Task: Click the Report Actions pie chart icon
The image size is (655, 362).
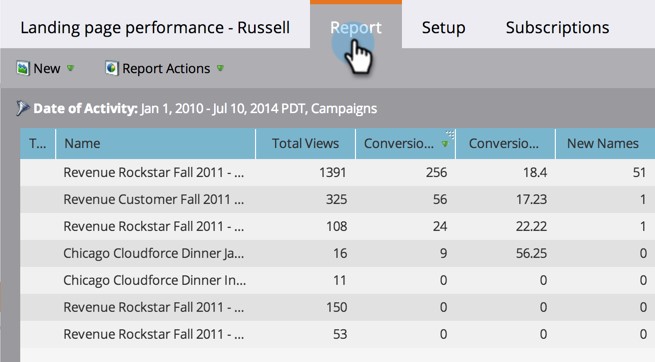Action: 112,68
